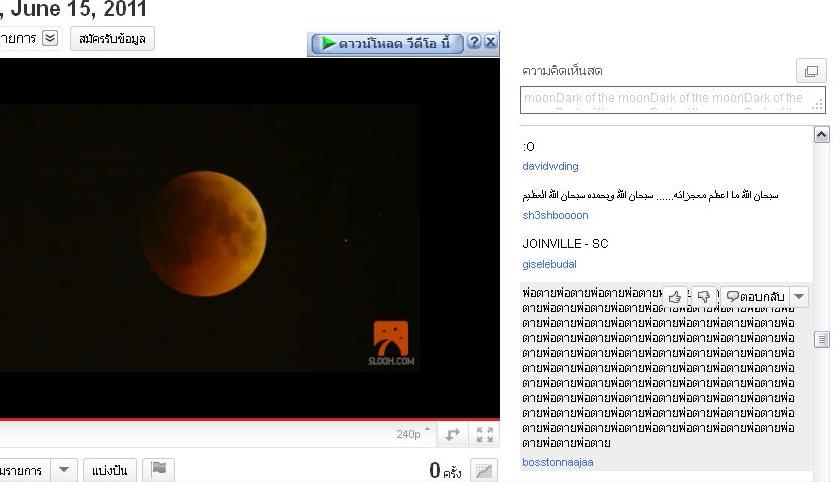
Task: Dislike the comment with thumbs down icon
Action: click(x=703, y=297)
